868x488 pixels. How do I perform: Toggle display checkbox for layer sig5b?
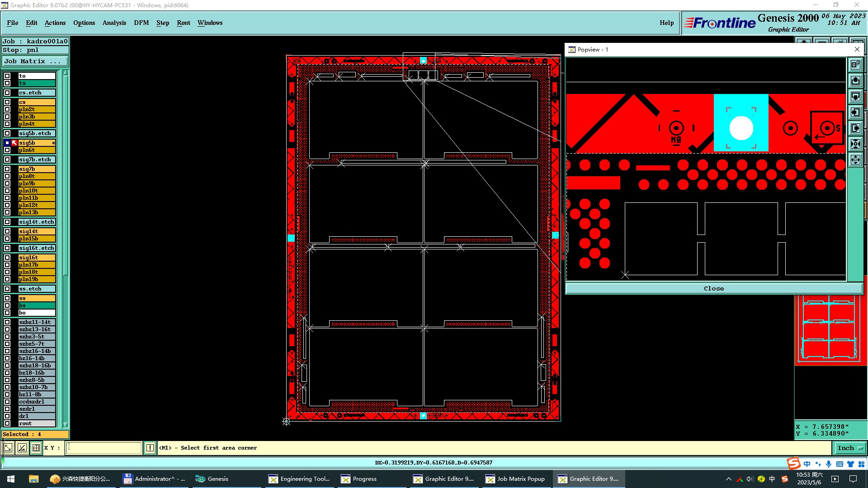click(7, 143)
